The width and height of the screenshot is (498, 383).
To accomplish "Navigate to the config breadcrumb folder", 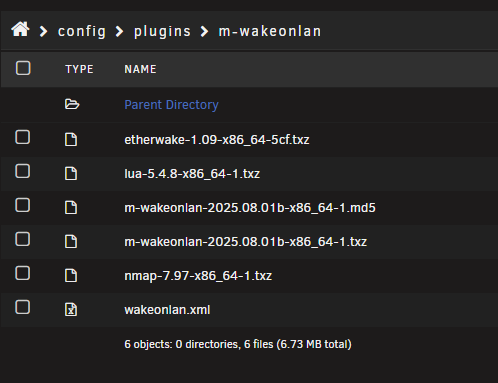I will click(x=82, y=31).
